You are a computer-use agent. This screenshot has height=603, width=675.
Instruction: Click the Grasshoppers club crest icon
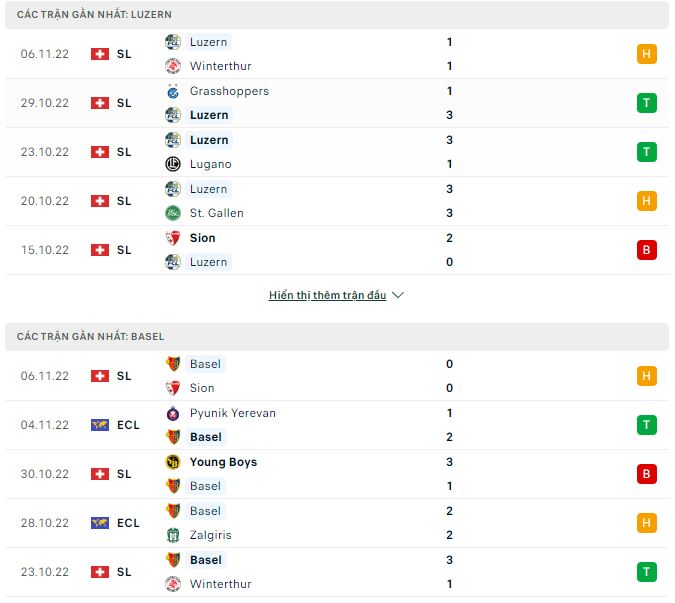click(x=173, y=91)
